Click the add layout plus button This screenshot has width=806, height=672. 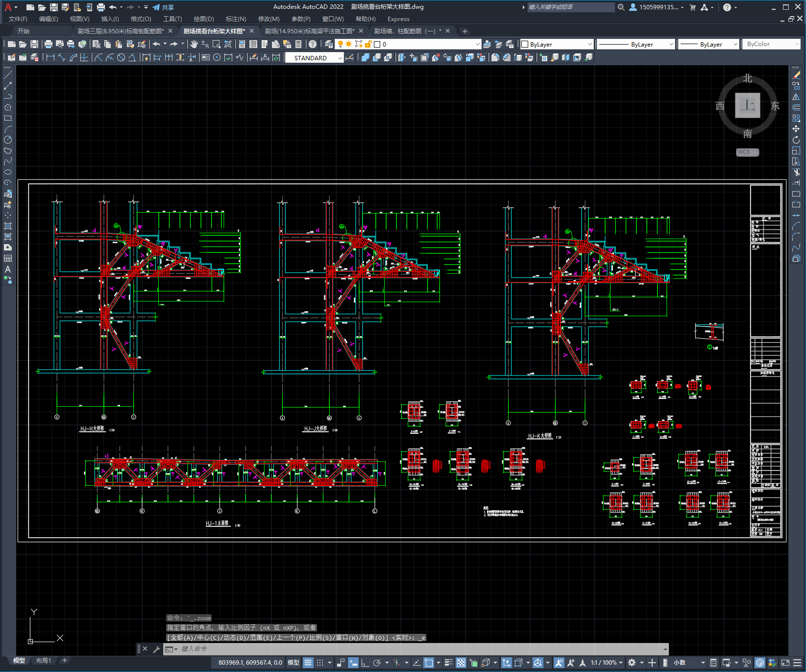[x=64, y=661]
